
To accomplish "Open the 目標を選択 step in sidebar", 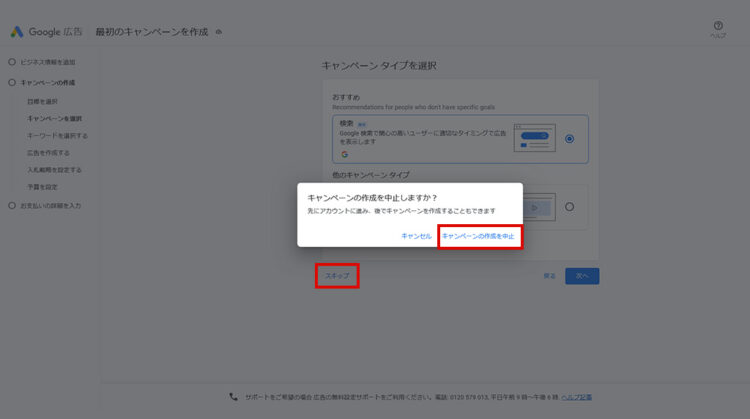I will [x=42, y=101].
